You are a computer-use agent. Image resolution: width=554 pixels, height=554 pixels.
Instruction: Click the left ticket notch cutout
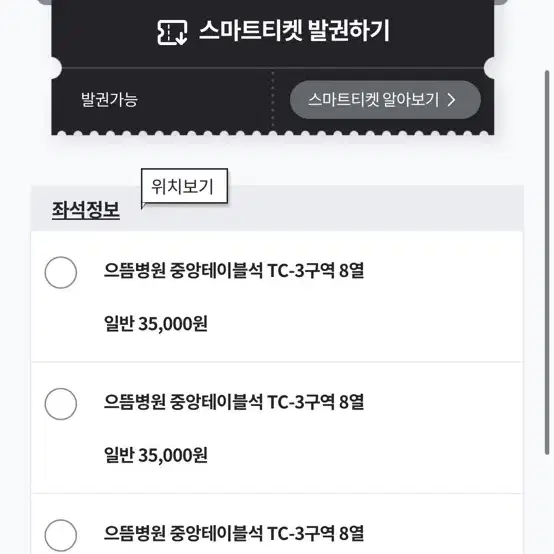(x=55, y=67)
